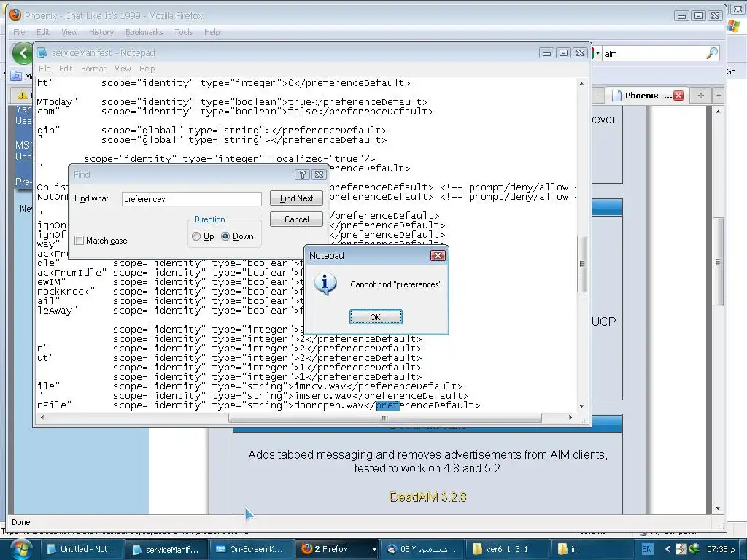Click the EN language indicator in tray
The image size is (747, 560).
pos(646,549)
